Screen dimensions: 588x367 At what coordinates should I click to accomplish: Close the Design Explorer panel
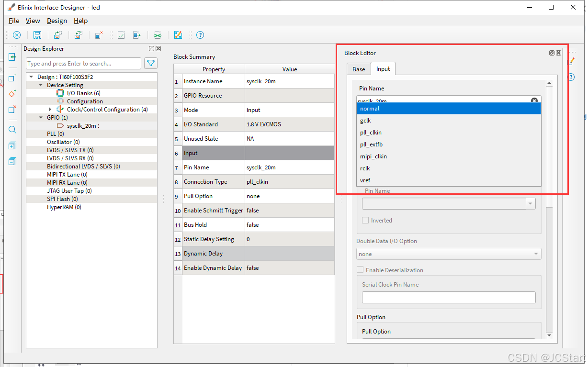[x=158, y=49]
